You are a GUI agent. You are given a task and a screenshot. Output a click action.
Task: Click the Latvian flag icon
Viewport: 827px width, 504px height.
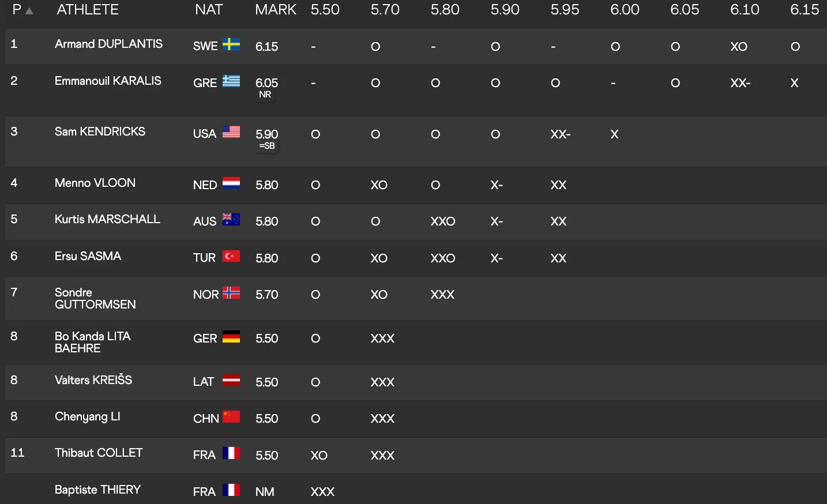[231, 381]
